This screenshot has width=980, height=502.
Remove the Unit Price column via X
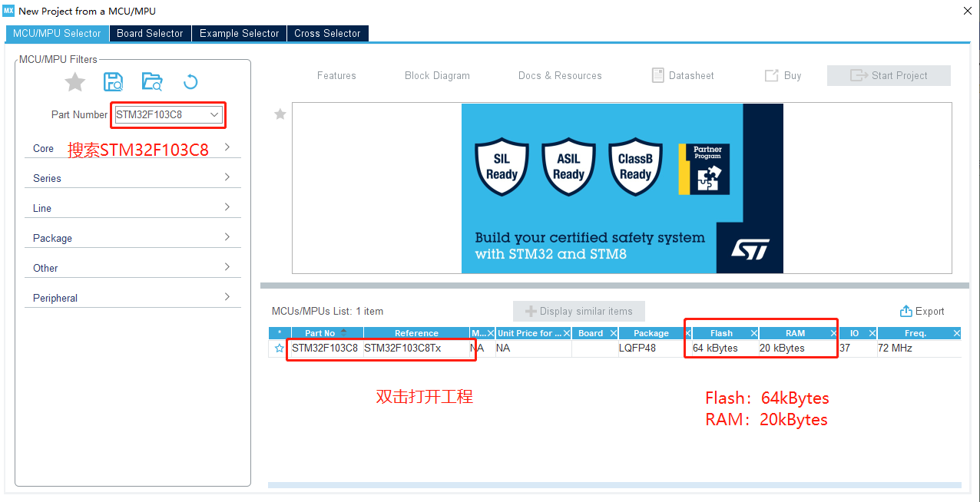[567, 333]
